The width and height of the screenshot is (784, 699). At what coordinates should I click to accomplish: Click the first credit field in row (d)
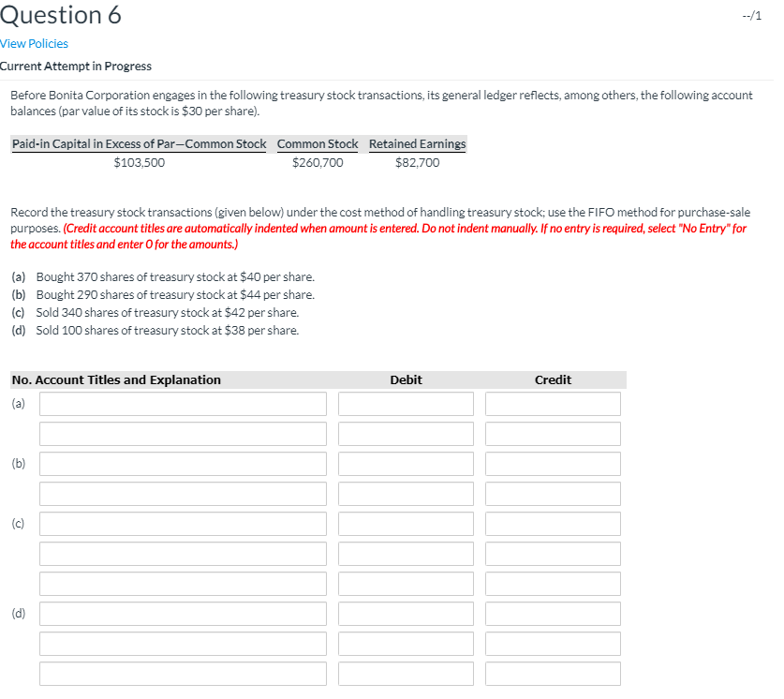(553, 613)
